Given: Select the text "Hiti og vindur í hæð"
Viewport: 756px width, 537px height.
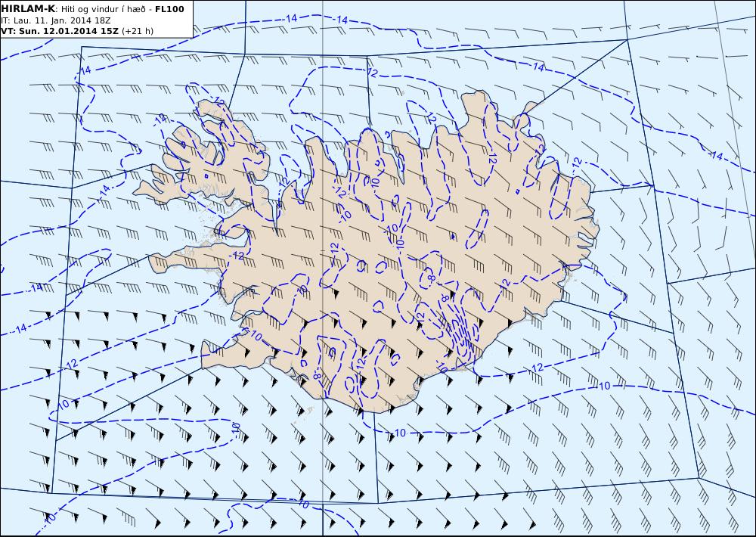Looking at the screenshot, I should coord(104,10).
